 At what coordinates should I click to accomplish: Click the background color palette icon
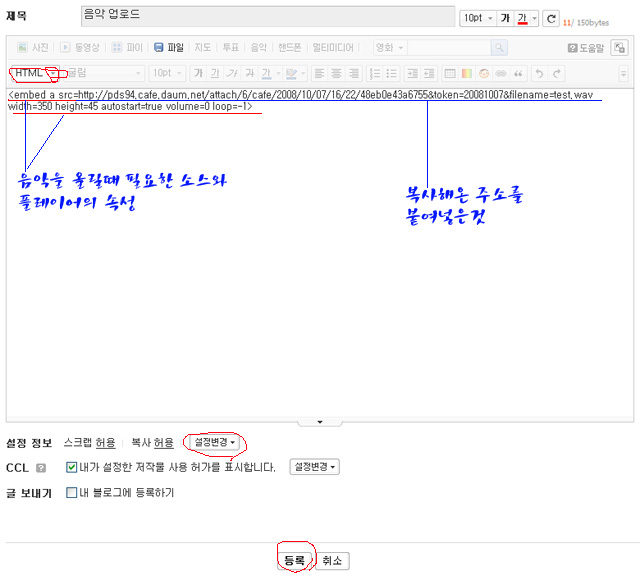[467, 73]
